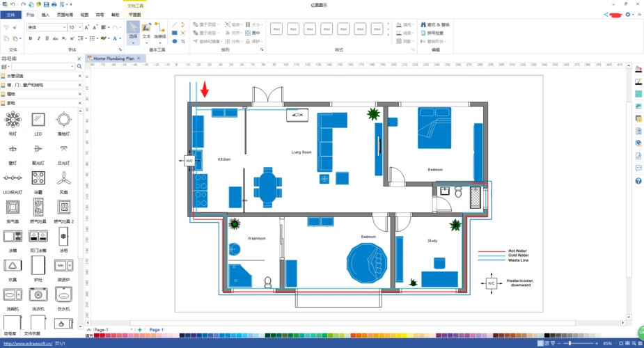Switch to the 页面布局 ribbon tab

pos(64,14)
